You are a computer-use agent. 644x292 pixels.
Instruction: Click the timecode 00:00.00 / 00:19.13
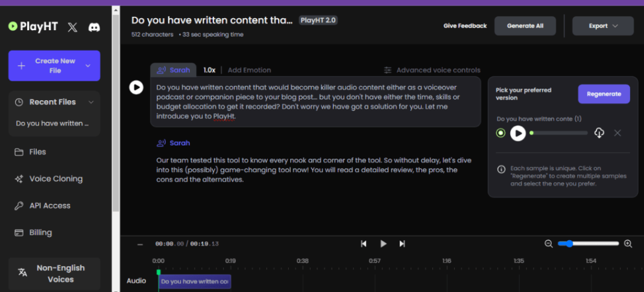187,244
